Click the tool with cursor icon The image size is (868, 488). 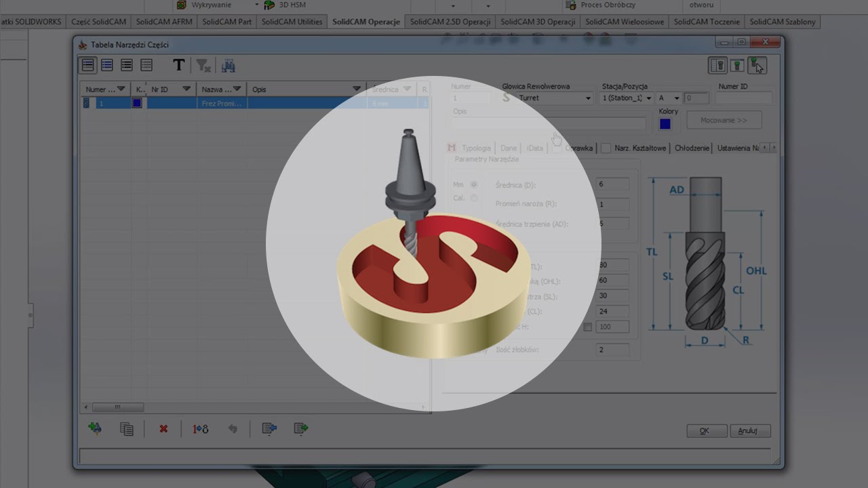click(x=757, y=65)
